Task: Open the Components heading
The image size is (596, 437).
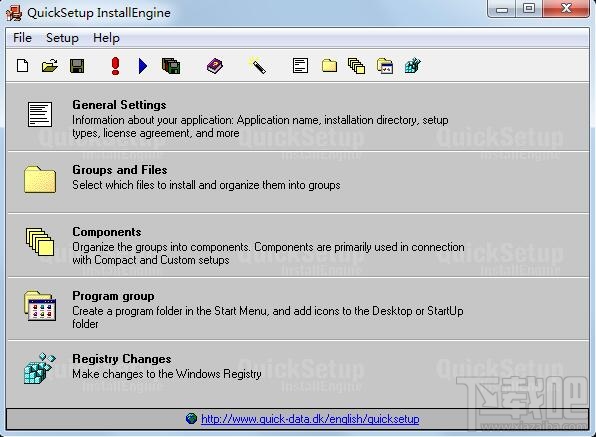Action: pos(107,232)
